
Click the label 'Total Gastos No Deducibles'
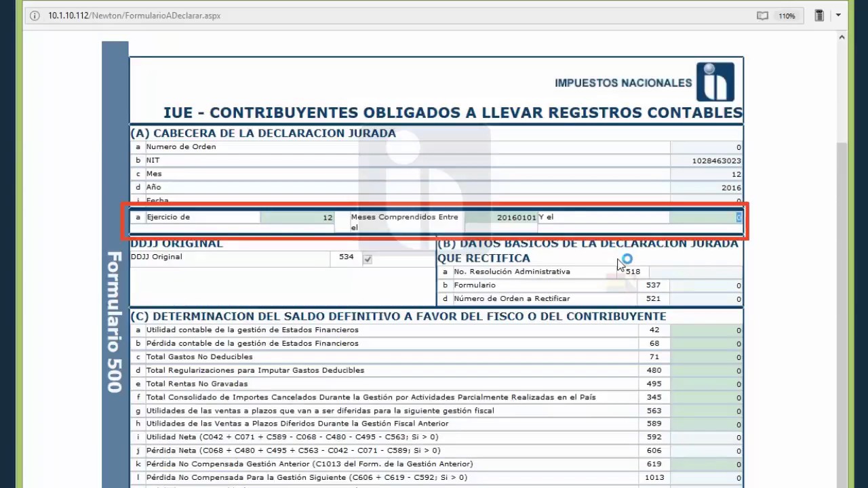click(199, 357)
